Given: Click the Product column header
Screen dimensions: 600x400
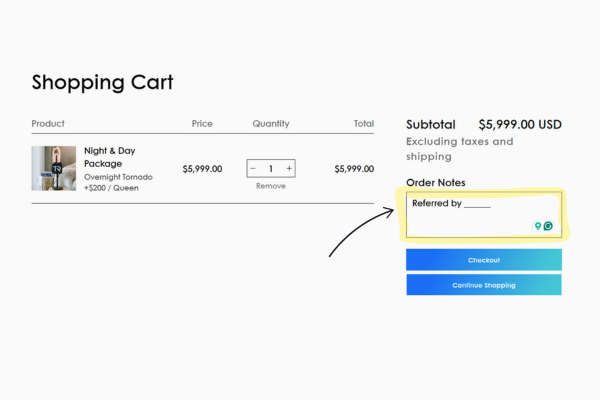Looking at the screenshot, I should [x=48, y=124].
